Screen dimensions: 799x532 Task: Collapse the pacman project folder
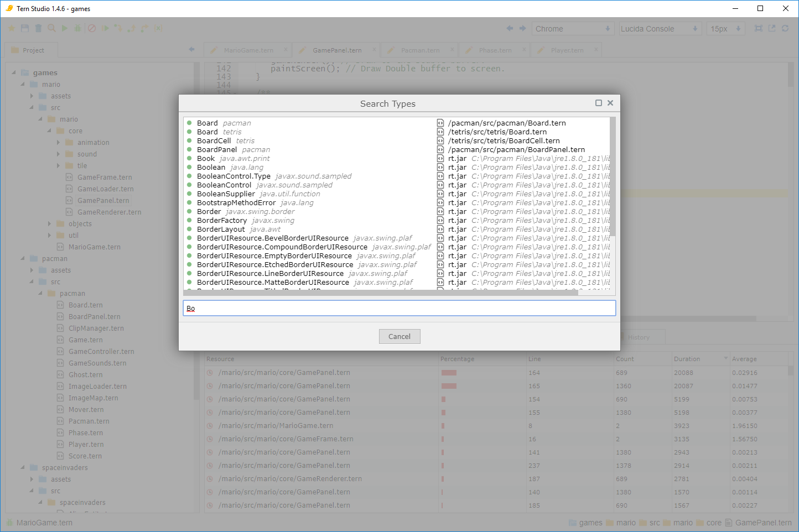(23, 258)
